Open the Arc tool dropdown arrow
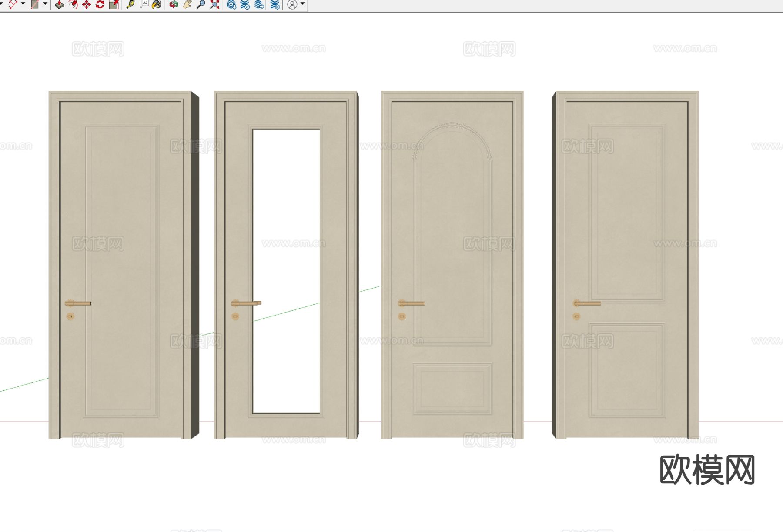 tap(23, 4)
